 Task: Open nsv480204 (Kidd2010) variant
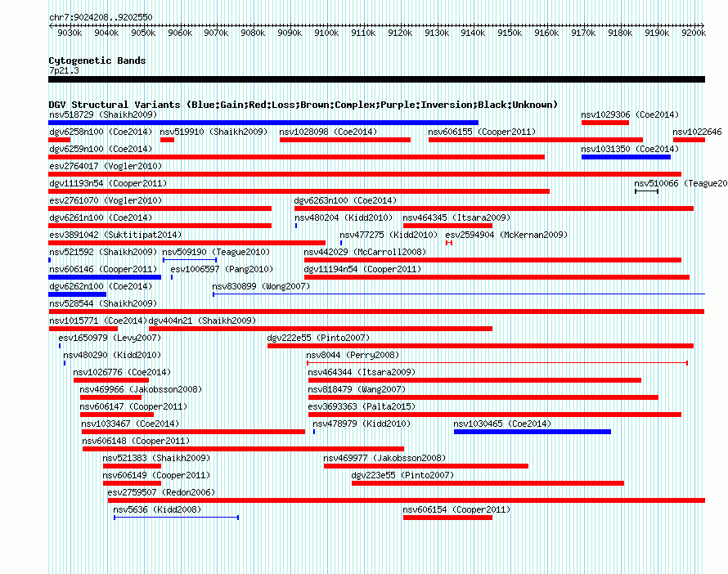(x=344, y=217)
